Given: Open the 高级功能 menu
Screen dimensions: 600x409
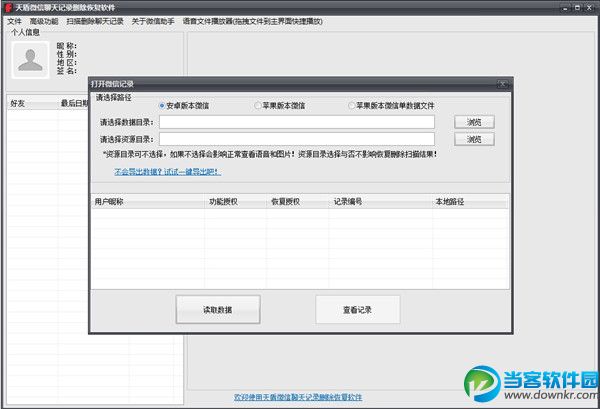Looking at the screenshot, I should pos(44,21).
